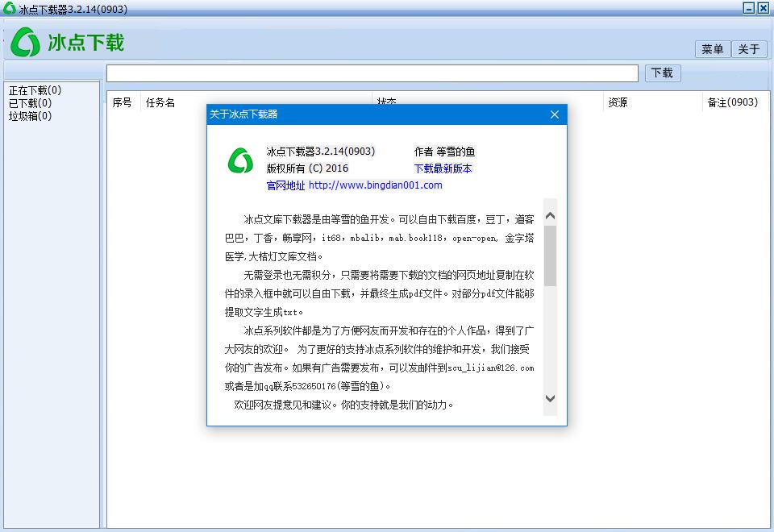Select 已下载(0) in the sidebar
This screenshot has width=774, height=532.
click(30, 103)
